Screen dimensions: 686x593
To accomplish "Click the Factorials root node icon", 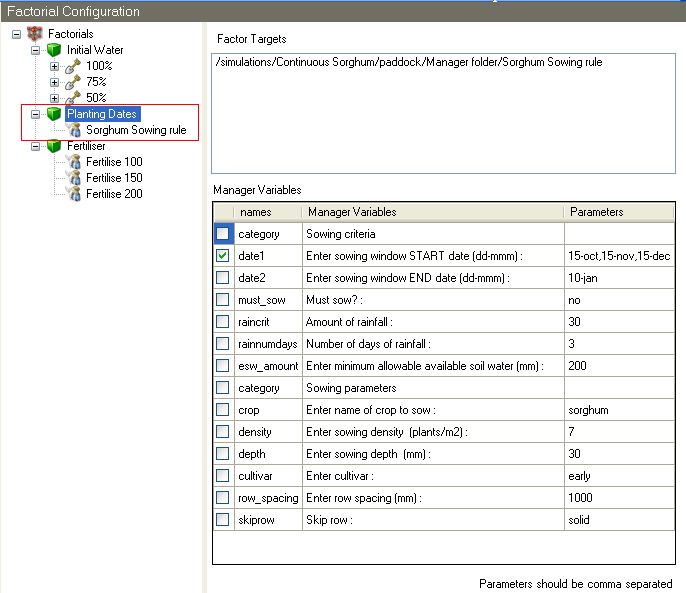I will pyautogui.click(x=35, y=34).
